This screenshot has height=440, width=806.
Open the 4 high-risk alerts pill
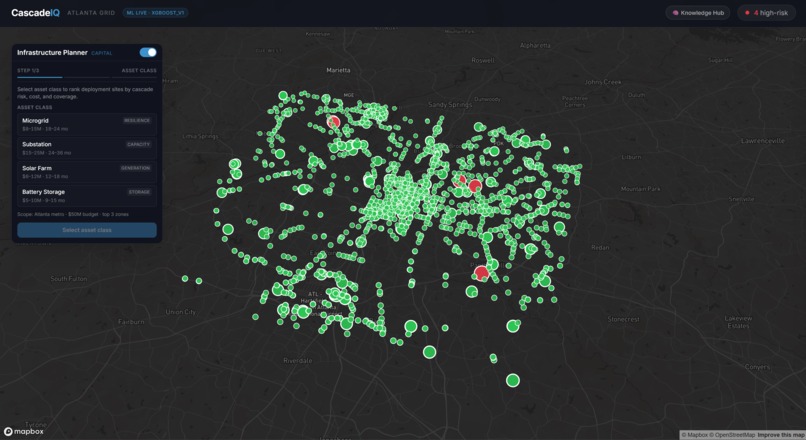pyautogui.click(x=766, y=13)
